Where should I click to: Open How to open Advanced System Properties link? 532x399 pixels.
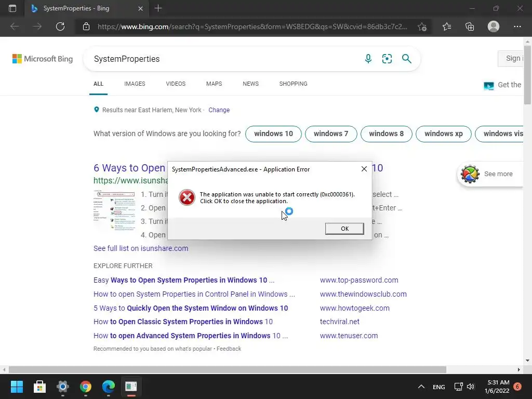point(191,336)
